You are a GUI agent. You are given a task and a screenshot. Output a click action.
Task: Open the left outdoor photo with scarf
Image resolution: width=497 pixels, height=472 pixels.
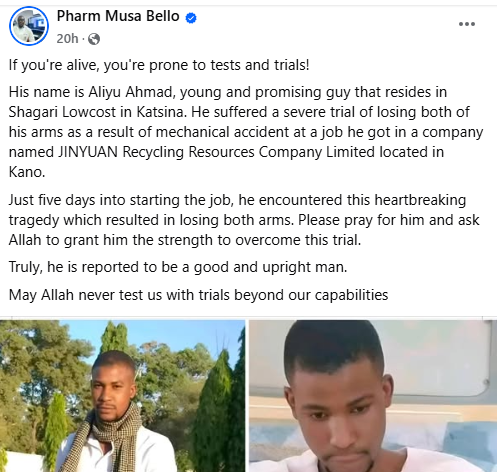coord(122,396)
